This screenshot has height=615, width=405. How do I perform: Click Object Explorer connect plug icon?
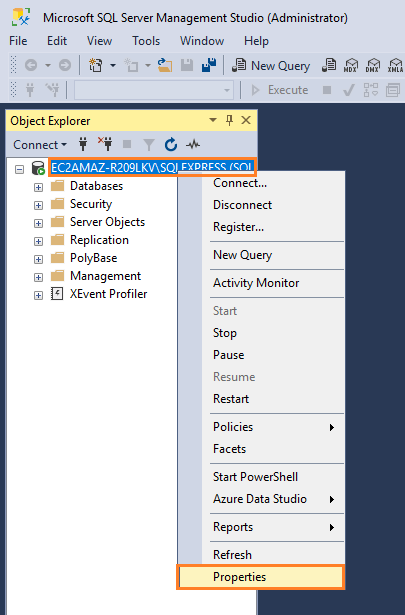83,144
